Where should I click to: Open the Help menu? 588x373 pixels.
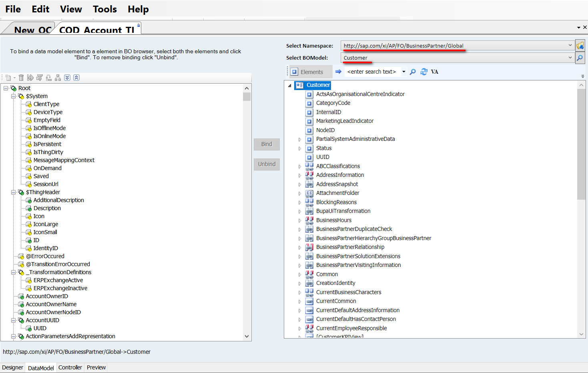point(138,9)
